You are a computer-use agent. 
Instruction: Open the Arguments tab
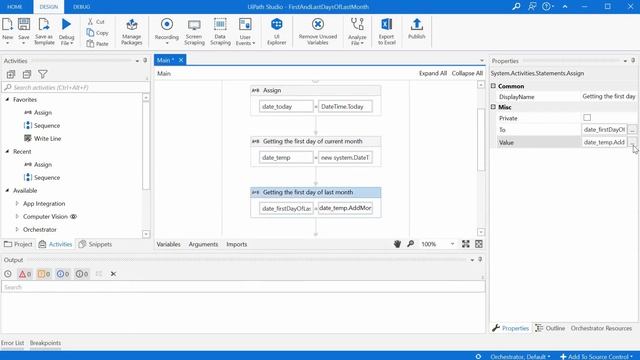point(203,244)
